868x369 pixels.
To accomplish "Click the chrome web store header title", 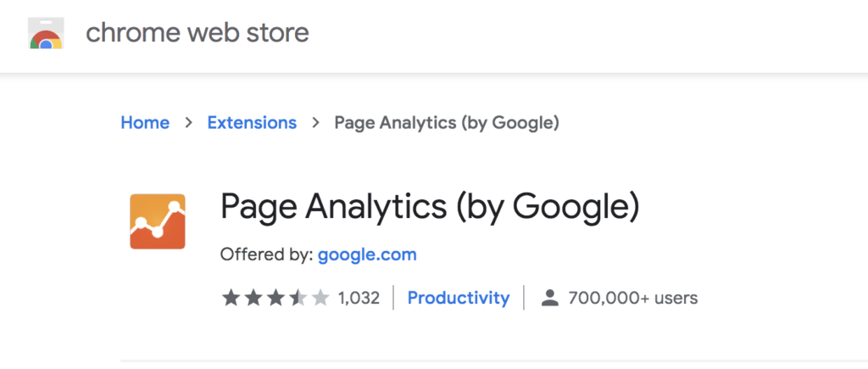I will 198,33.
